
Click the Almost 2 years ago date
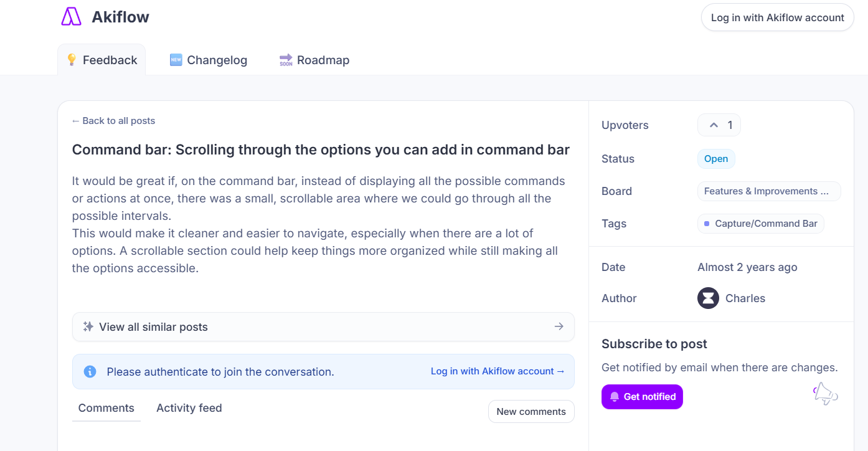[x=747, y=267]
